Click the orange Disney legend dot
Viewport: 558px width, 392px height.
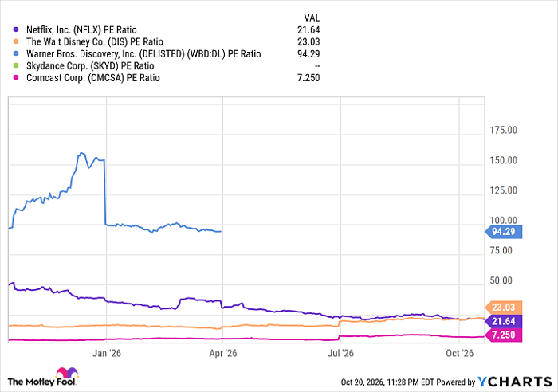click(x=16, y=41)
